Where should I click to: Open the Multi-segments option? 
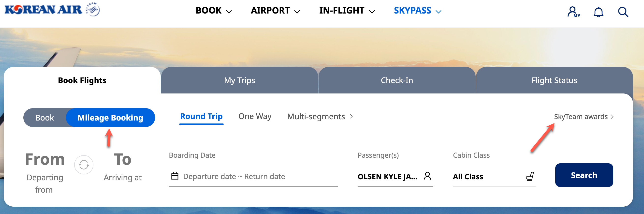316,116
